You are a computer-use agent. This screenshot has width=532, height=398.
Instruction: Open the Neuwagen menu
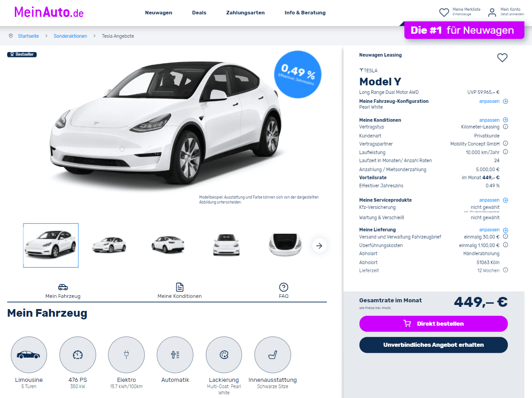[x=159, y=13]
